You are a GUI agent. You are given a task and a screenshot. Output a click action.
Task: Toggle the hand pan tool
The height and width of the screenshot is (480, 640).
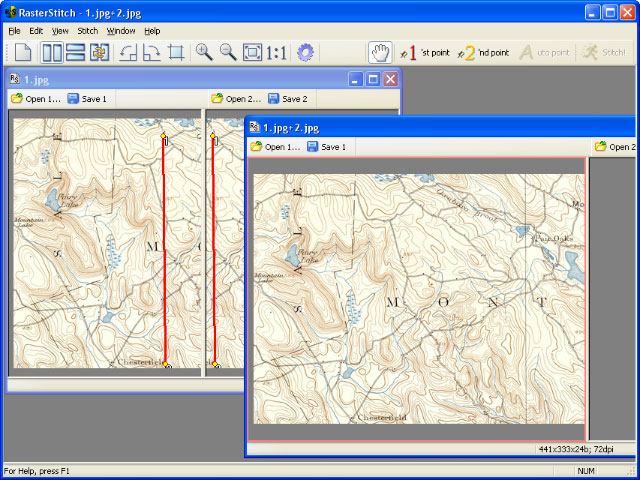point(380,52)
